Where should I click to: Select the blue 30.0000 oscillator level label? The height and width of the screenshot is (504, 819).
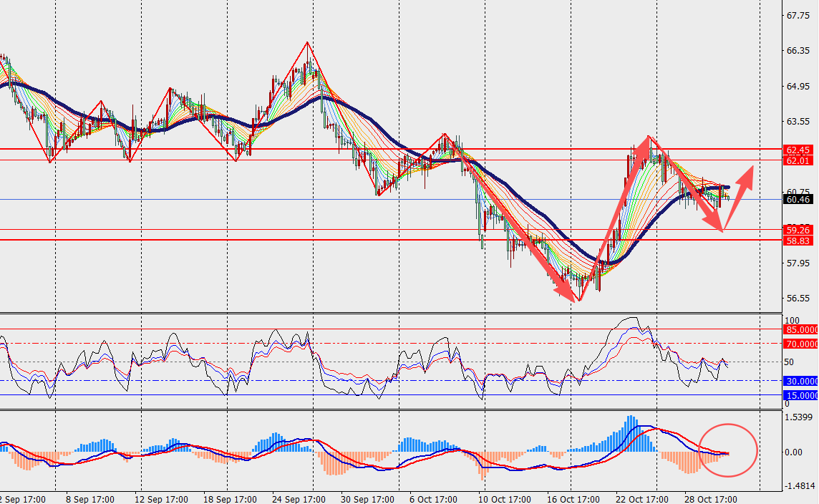click(800, 382)
